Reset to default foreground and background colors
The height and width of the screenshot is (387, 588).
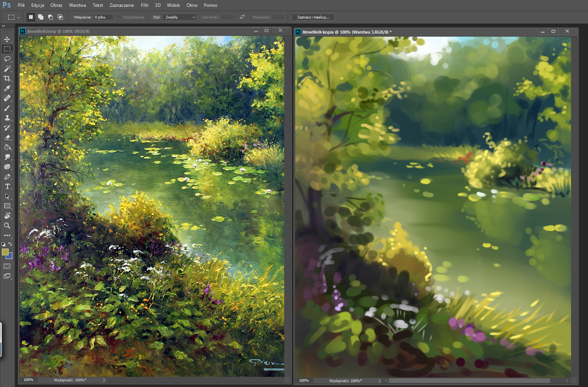click(x=3, y=244)
